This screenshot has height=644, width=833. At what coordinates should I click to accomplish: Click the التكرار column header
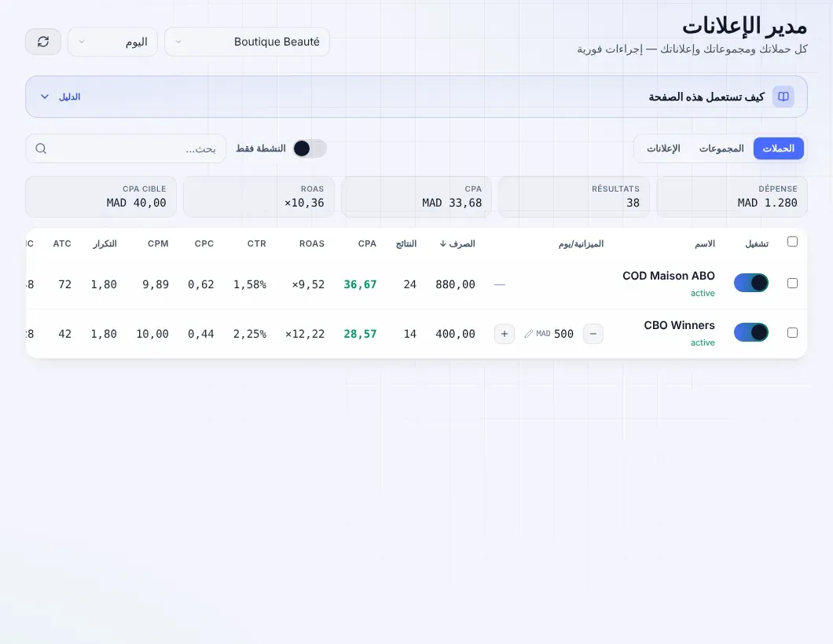pyautogui.click(x=105, y=243)
